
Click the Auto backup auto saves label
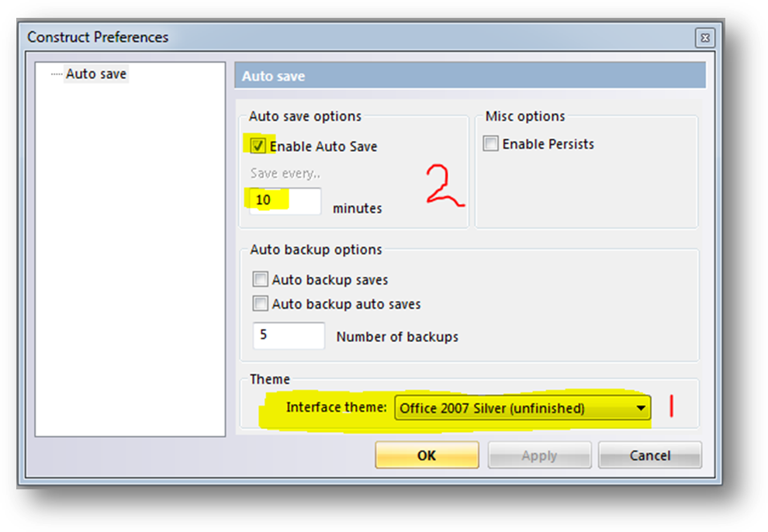coord(346,304)
